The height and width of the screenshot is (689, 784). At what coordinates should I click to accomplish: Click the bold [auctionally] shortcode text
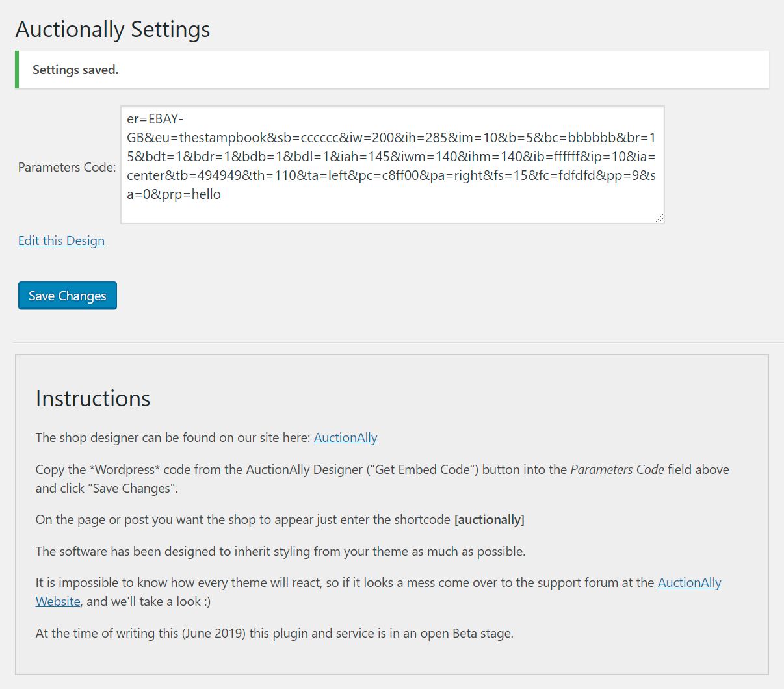(489, 519)
